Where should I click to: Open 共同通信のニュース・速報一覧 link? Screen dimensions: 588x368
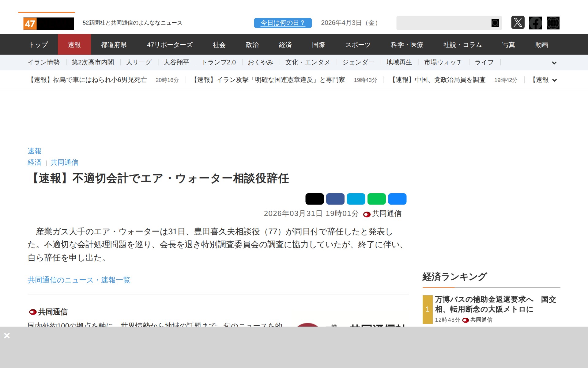79,280
